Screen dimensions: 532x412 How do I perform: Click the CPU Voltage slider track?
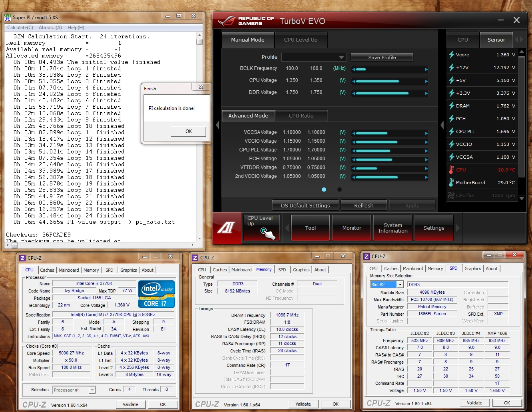coord(390,81)
